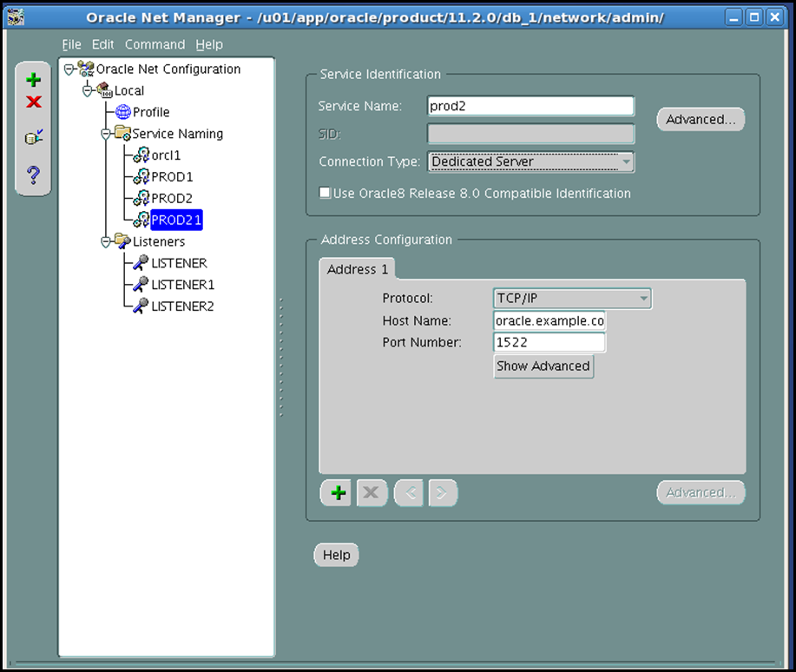
Task: Click Advanced in Service Identification
Action: [701, 119]
